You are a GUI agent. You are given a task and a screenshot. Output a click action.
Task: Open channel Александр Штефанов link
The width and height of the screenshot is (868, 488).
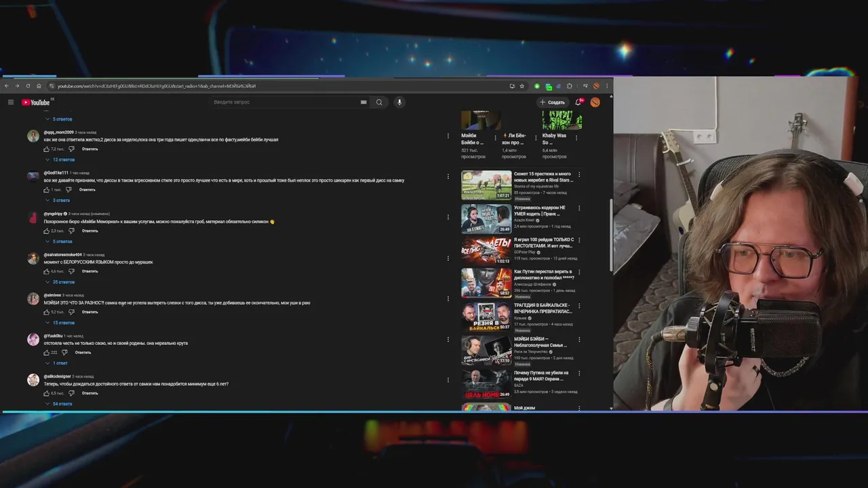click(x=533, y=285)
